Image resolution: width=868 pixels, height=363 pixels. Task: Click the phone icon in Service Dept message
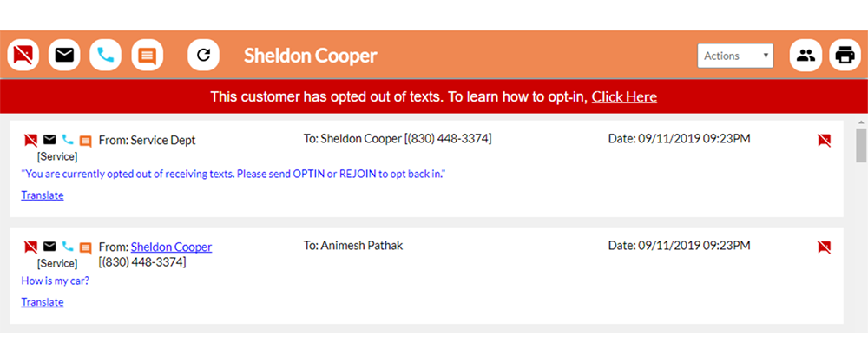pos(68,139)
